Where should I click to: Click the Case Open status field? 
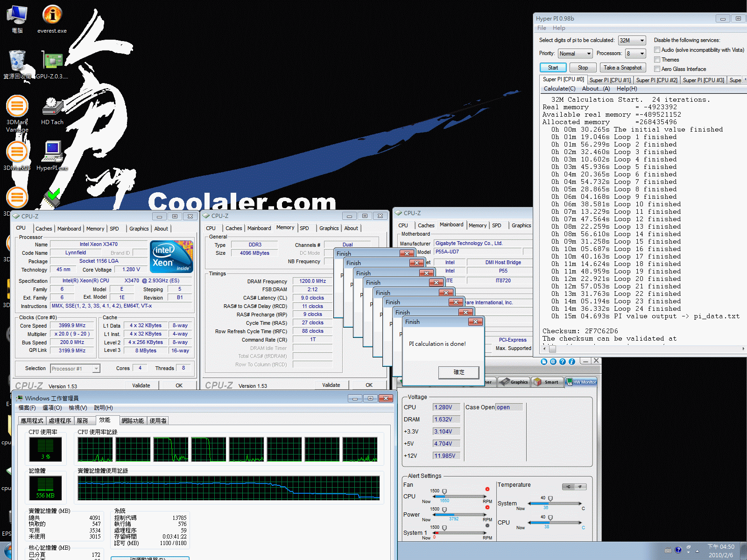509,407
